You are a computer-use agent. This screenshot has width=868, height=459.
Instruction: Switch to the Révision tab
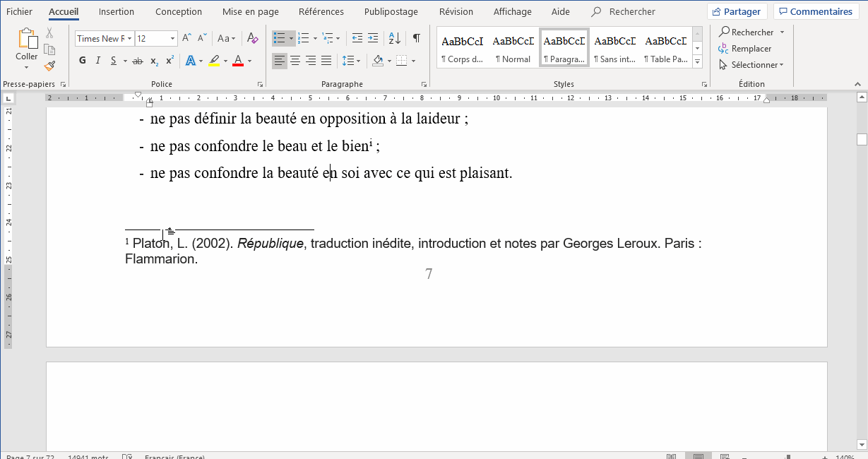click(x=456, y=11)
